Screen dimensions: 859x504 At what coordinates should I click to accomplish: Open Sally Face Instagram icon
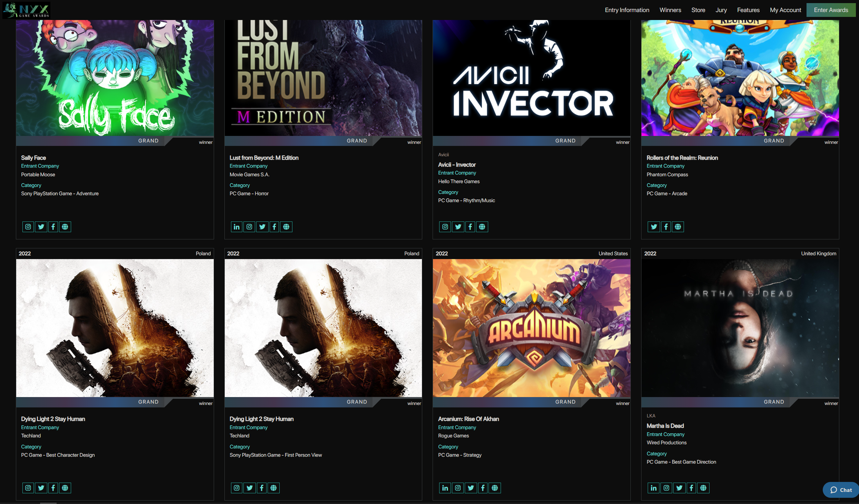coord(28,227)
